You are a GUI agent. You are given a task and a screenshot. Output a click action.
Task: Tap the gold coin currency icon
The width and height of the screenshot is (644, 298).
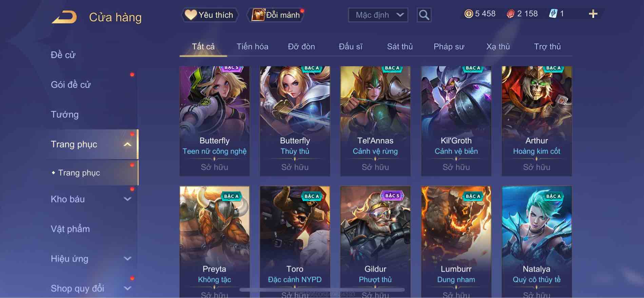(x=468, y=14)
